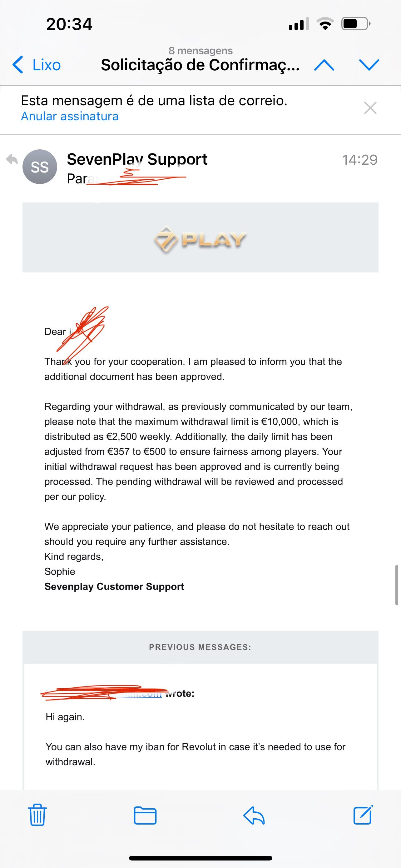The height and width of the screenshot is (868, 401).
Task: Open the move-to-folder icon
Action: (x=145, y=816)
